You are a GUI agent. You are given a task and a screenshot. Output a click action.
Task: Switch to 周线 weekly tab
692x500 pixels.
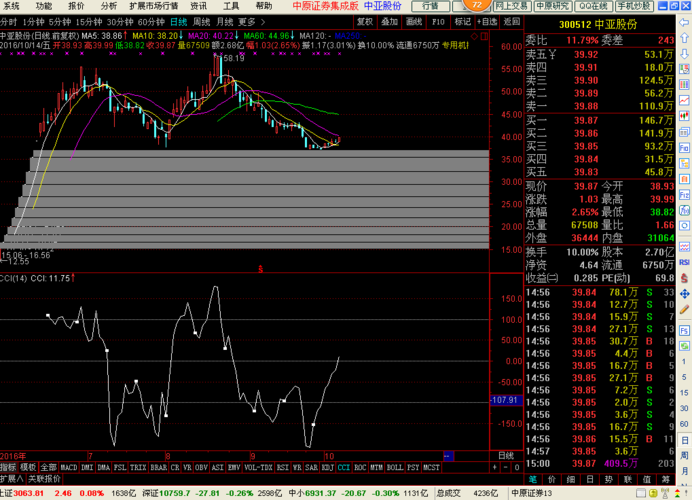click(202, 22)
